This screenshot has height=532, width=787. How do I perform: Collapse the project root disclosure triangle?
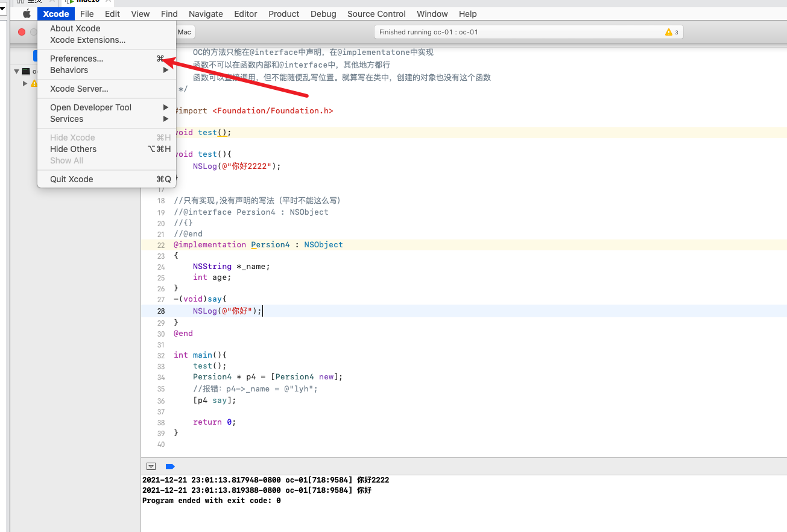click(x=16, y=71)
